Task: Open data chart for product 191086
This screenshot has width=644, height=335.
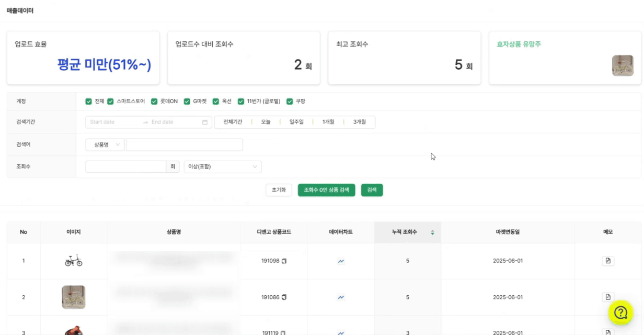Action: [341, 297]
